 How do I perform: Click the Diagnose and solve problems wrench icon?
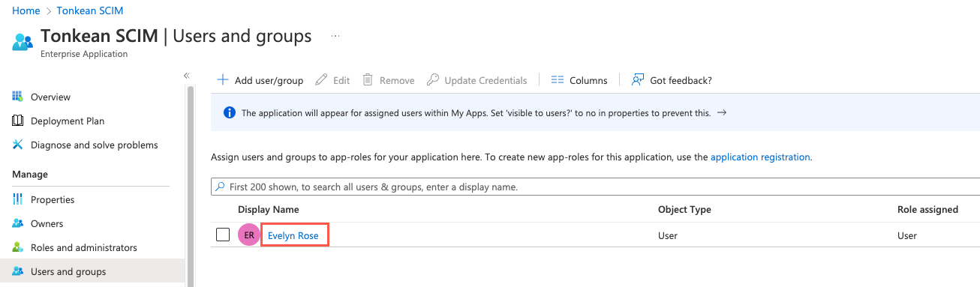pyautogui.click(x=18, y=145)
